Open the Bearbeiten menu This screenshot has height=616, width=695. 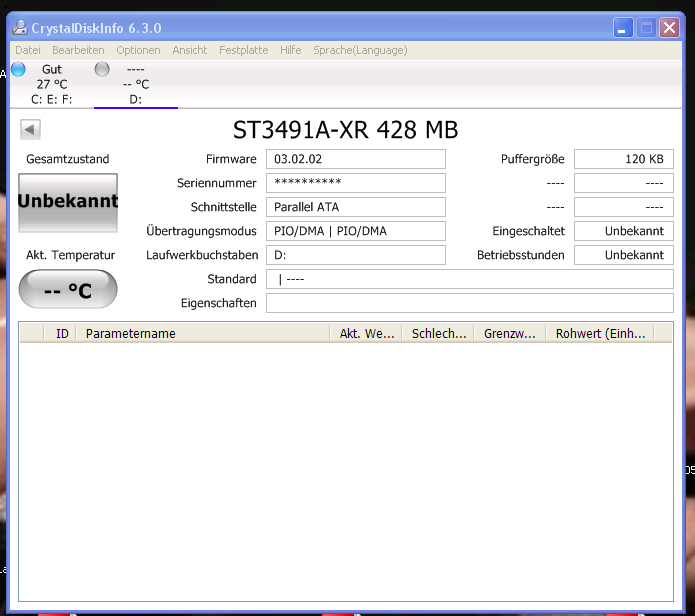point(78,50)
